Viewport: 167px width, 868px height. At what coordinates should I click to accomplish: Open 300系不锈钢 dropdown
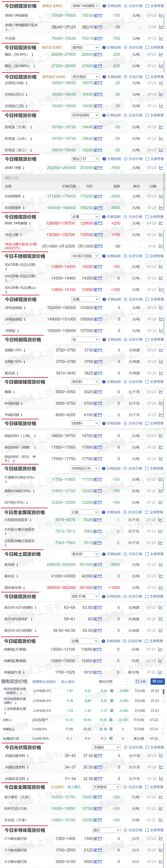[x=85, y=256]
